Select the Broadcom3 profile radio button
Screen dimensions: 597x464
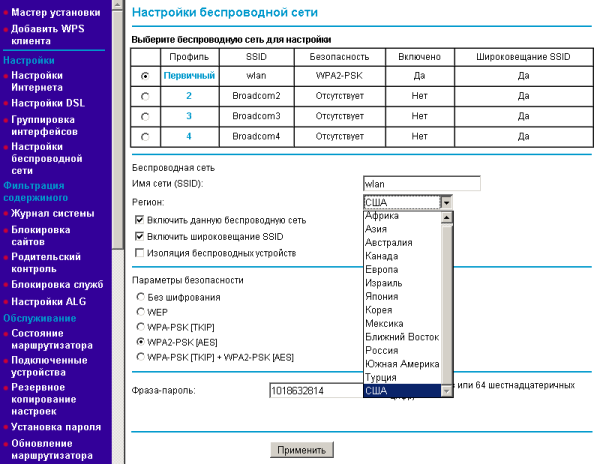(145, 117)
